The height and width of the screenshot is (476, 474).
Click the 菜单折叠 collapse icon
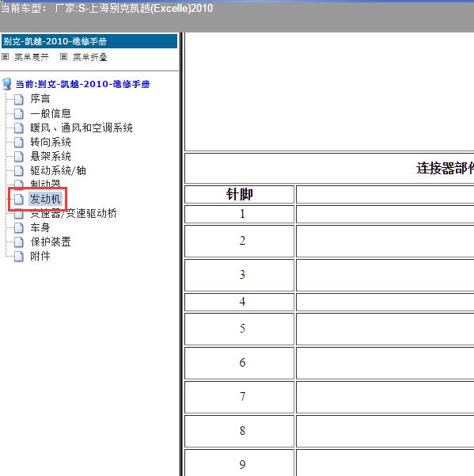63,57
